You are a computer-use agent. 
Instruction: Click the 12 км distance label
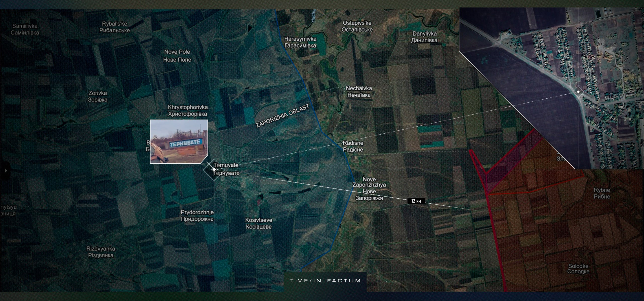coord(416,201)
